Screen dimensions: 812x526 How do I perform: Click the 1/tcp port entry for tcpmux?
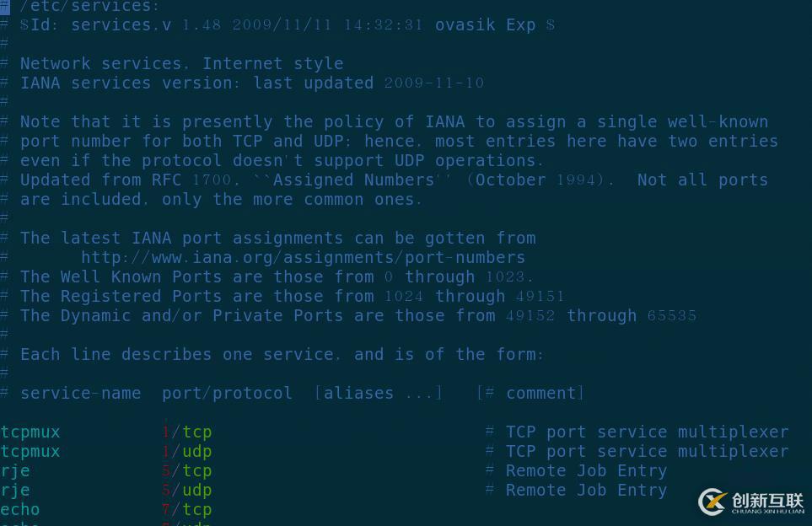187,432
